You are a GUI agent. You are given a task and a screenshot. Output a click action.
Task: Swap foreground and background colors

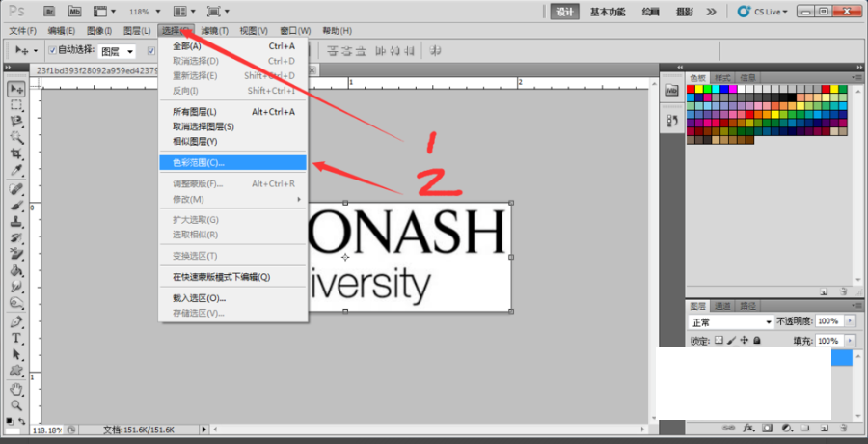tap(22, 421)
